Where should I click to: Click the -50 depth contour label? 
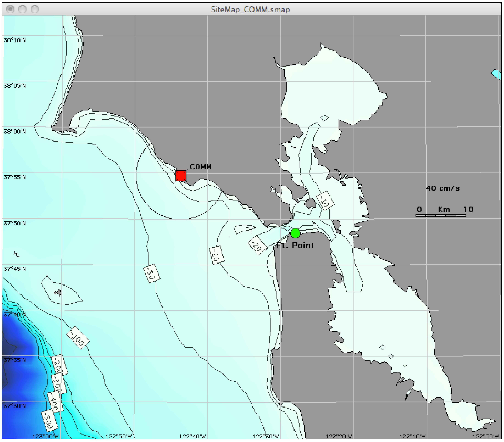click(151, 273)
